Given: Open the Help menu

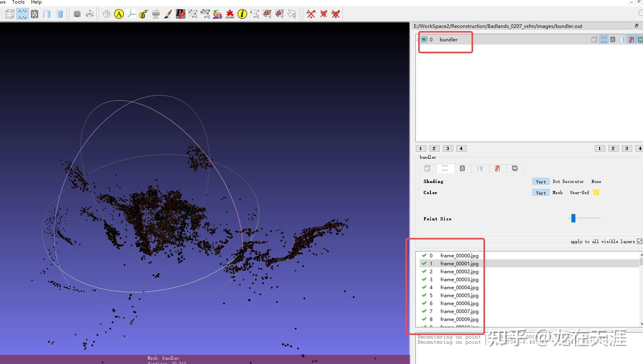Looking at the screenshot, I should [36, 2].
